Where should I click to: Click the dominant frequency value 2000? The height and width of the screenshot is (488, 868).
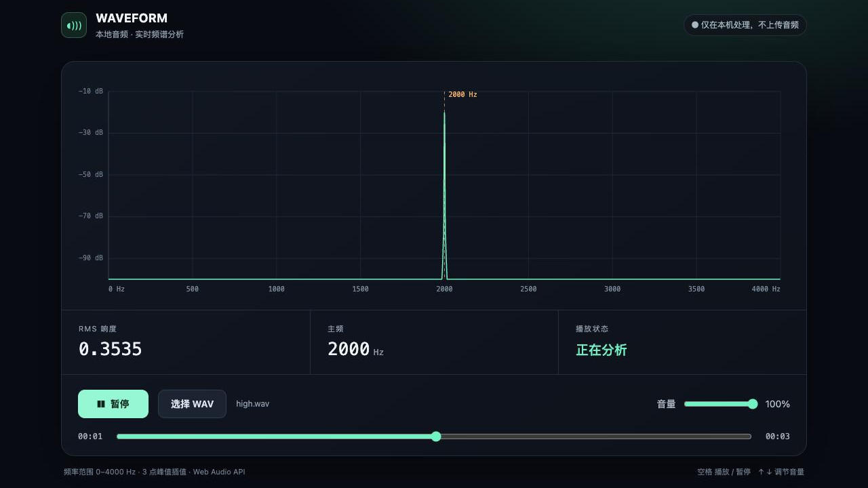tap(349, 349)
